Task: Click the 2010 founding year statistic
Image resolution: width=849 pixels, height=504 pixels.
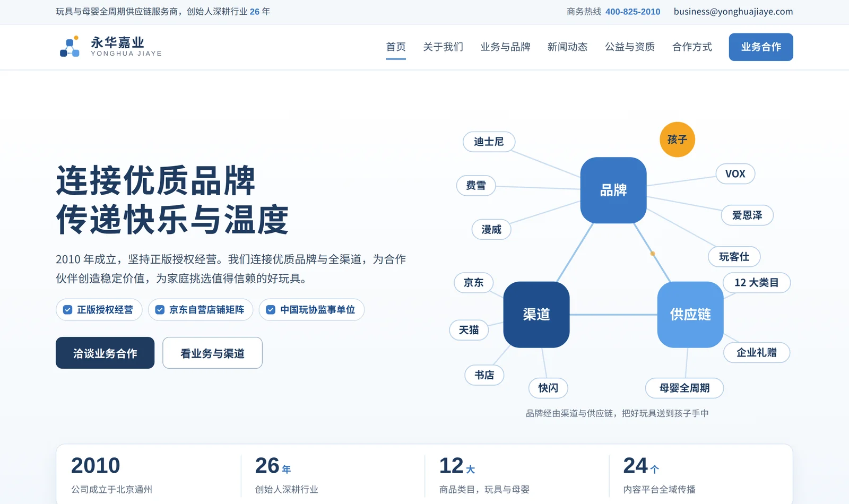Action: pyautogui.click(x=96, y=466)
